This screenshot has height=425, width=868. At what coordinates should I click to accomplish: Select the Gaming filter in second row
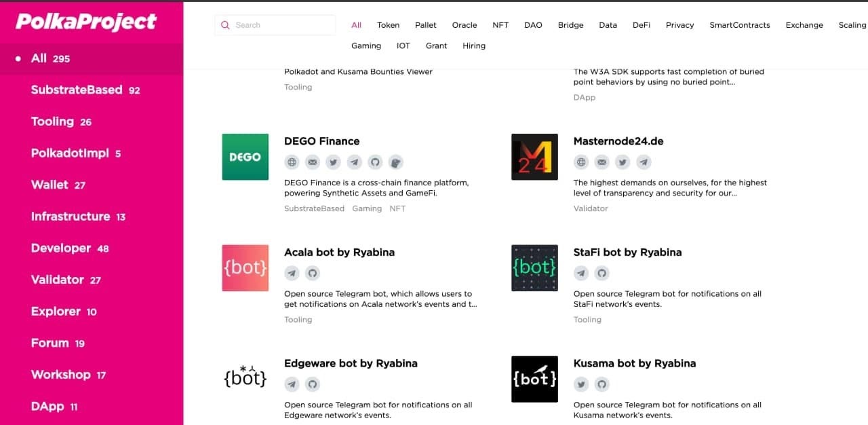click(x=366, y=45)
